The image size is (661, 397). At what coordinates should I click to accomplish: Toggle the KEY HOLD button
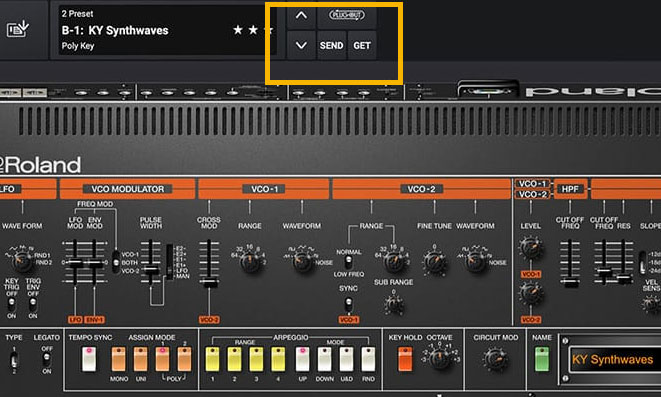pos(405,359)
